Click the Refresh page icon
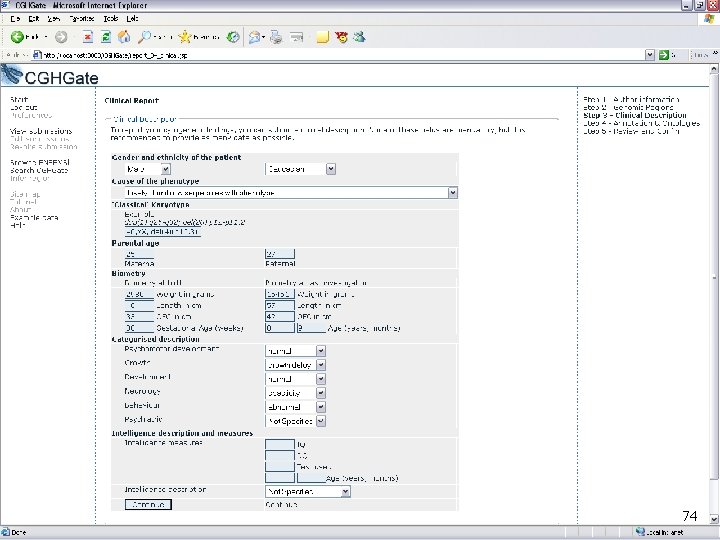The image size is (720, 540). coord(105,37)
